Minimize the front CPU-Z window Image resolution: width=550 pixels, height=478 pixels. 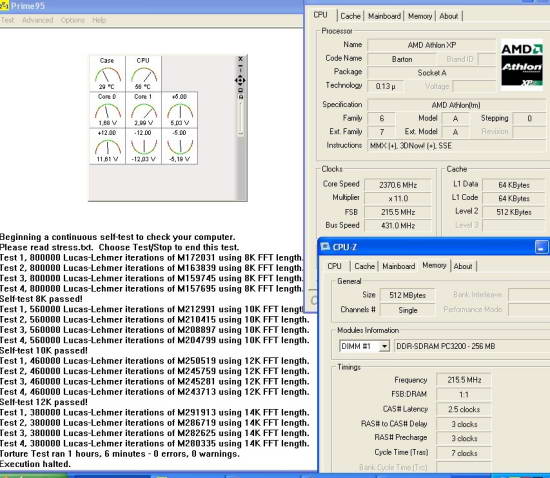pos(542,247)
